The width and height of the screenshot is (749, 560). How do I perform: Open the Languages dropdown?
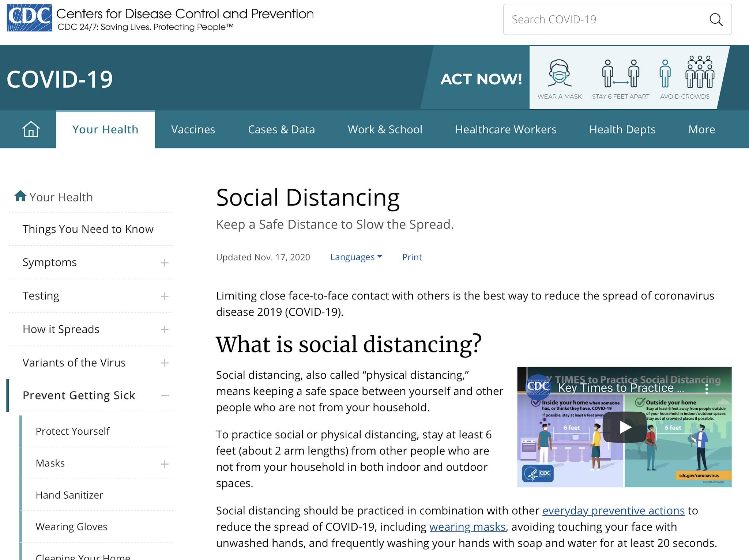(x=356, y=257)
